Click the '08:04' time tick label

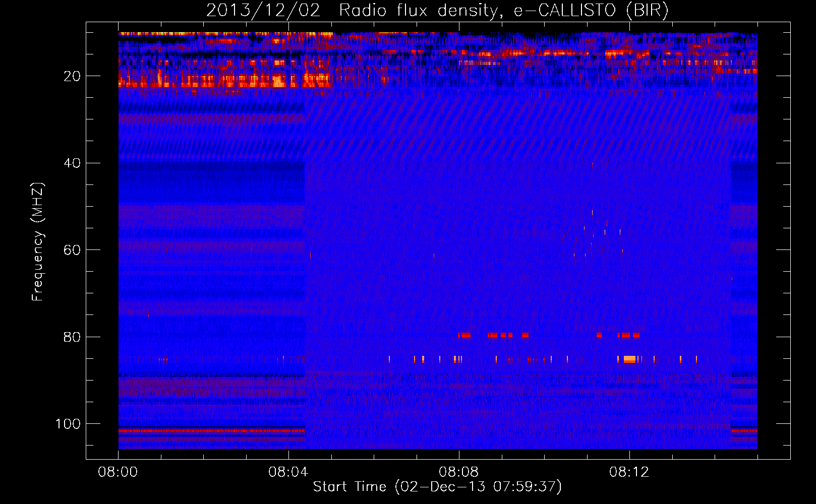tap(288, 472)
